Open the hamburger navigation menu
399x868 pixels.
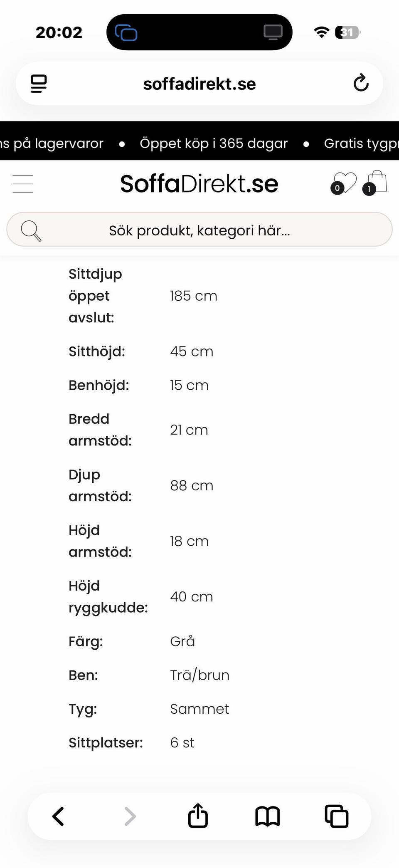pyautogui.click(x=23, y=184)
